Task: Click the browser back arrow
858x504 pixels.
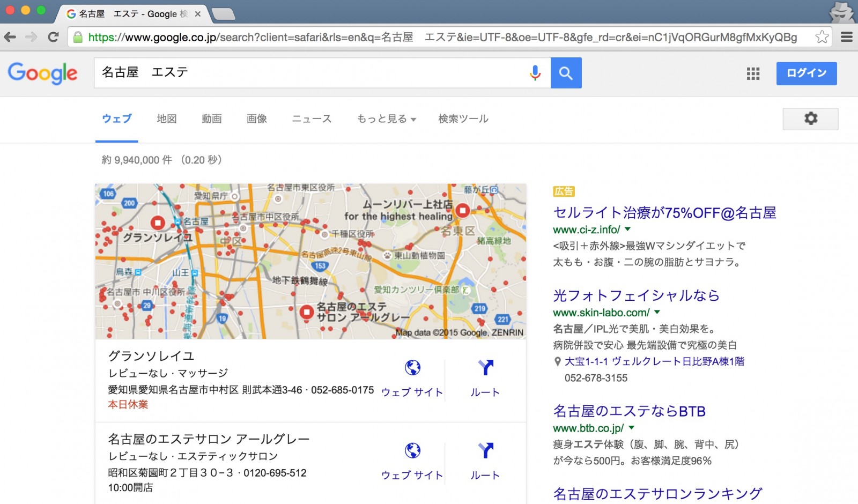Action: 10,37
